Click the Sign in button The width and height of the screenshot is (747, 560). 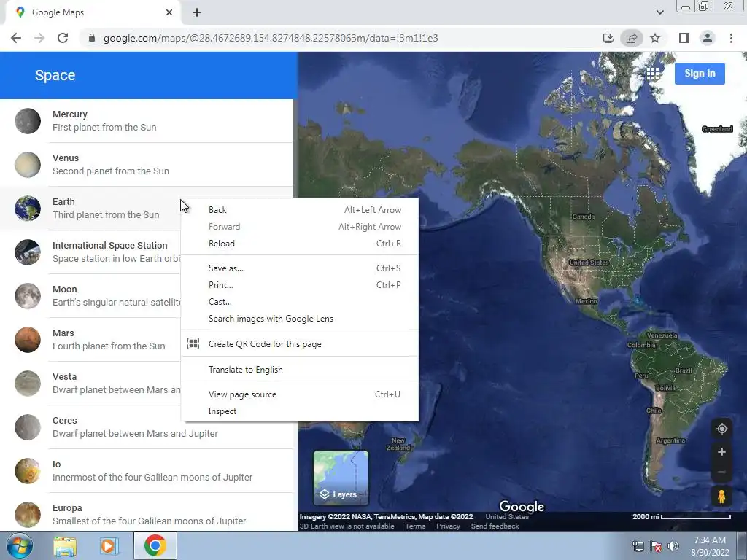pyautogui.click(x=700, y=74)
